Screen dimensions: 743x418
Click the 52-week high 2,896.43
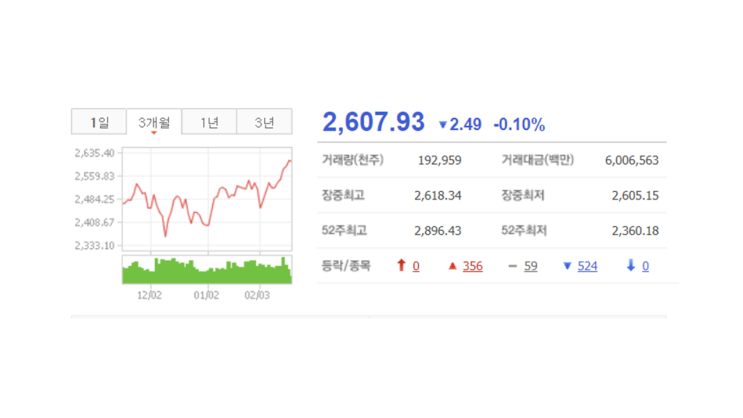click(x=437, y=230)
